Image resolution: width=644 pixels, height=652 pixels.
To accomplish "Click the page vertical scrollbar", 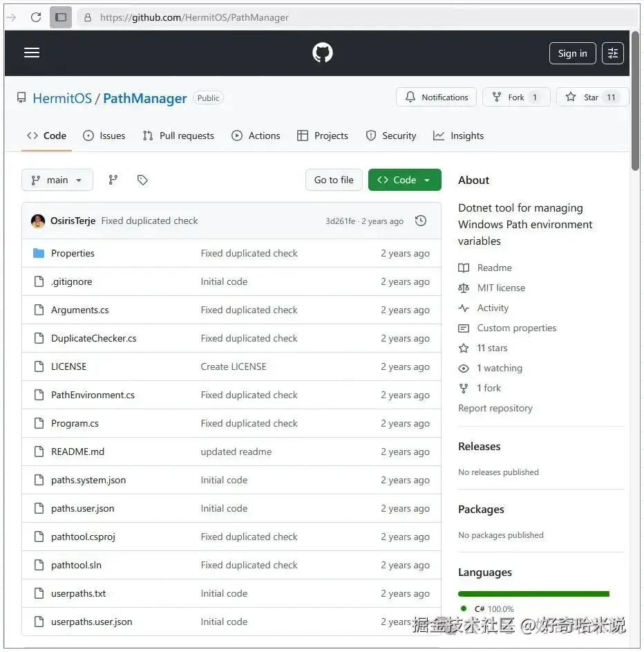I will (635, 101).
